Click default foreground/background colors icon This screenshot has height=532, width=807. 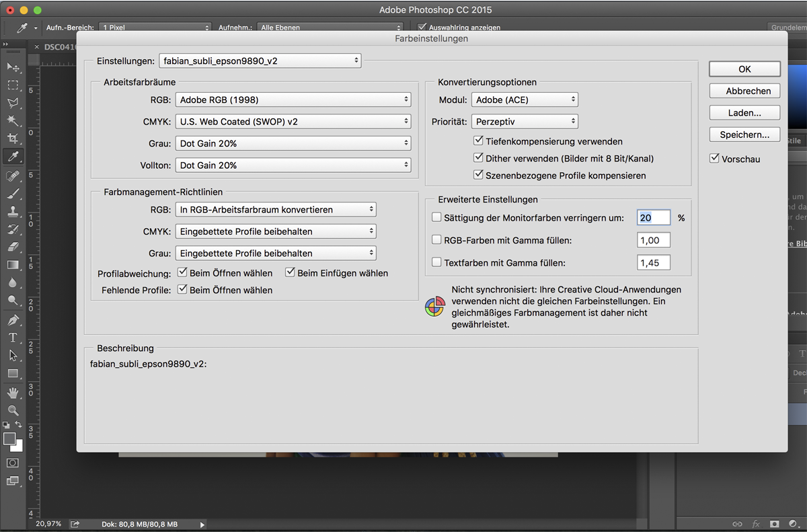(x=6, y=425)
